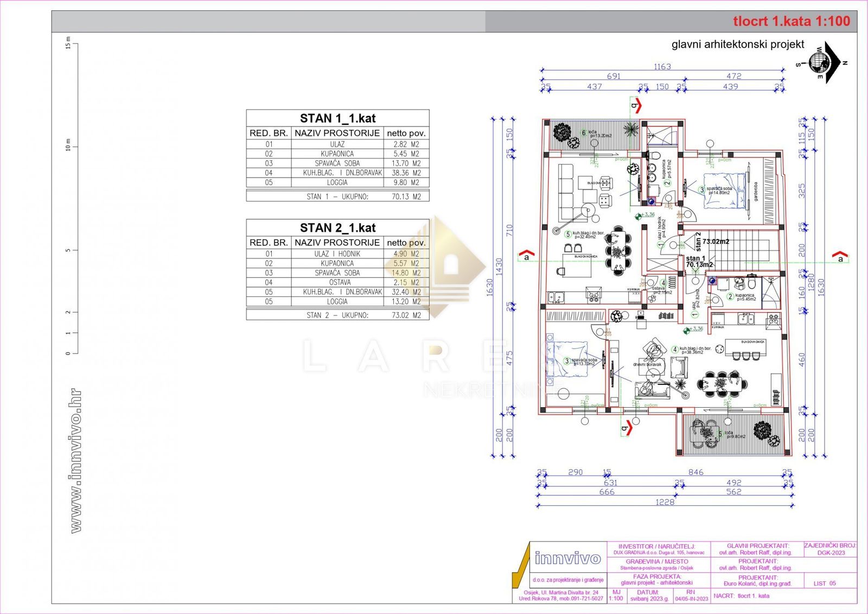This screenshot has width=868, height=614.
Task: Click the top dimension '691'
Action: click(614, 77)
